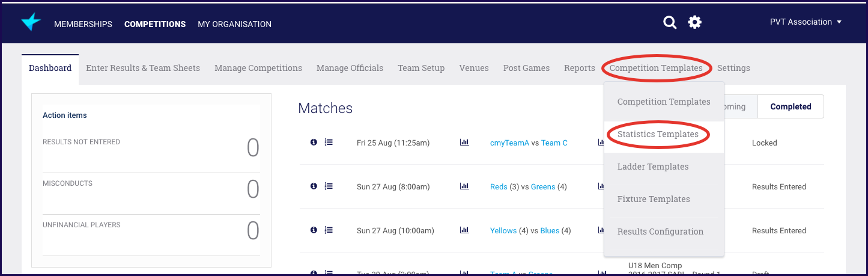868x276 pixels.
Task: Click the cmyTeamA team link
Action: [x=509, y=143]
